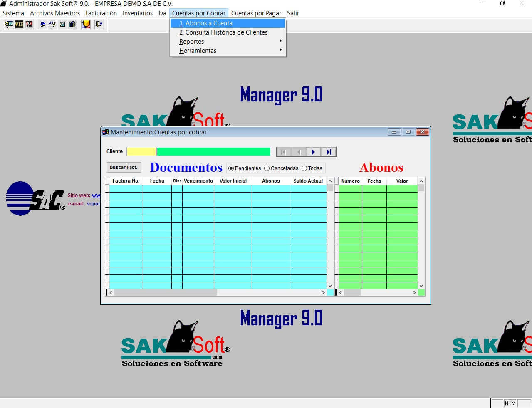This screenshot has height=408, width=532.
Task: Click the gold VII toolbar icon
Action: point(19,25)
